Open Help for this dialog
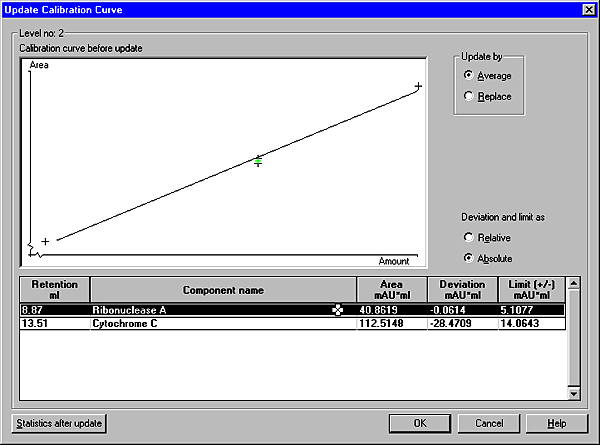This screenshot has height=445, width=600. coord(557,423)
